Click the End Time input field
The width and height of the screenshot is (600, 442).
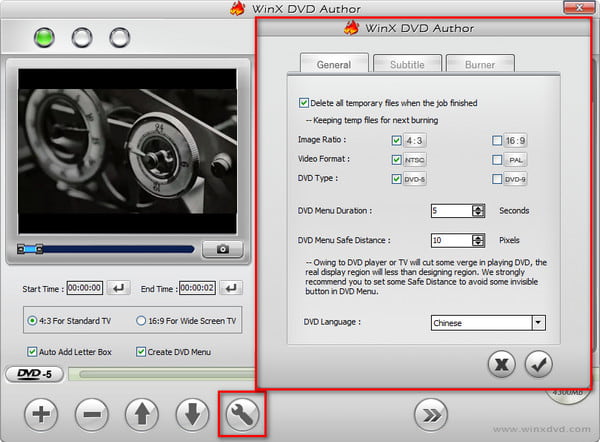pos(197,288)
